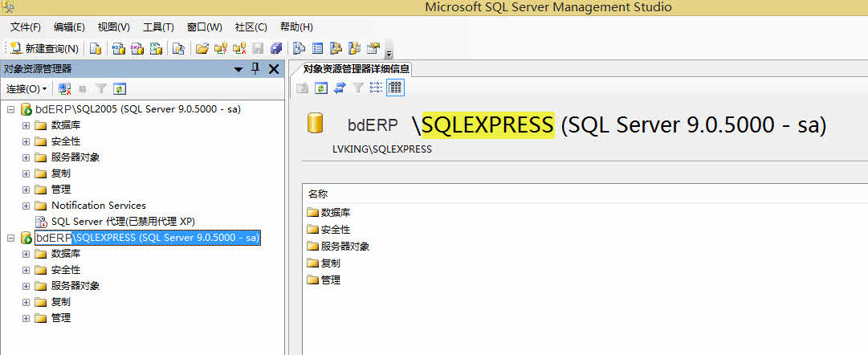The height and width of the screenshot is (355, 868).
Task: Expand Notification Services node in the tree
Action: pyautogui.click(x=26, y=206)
